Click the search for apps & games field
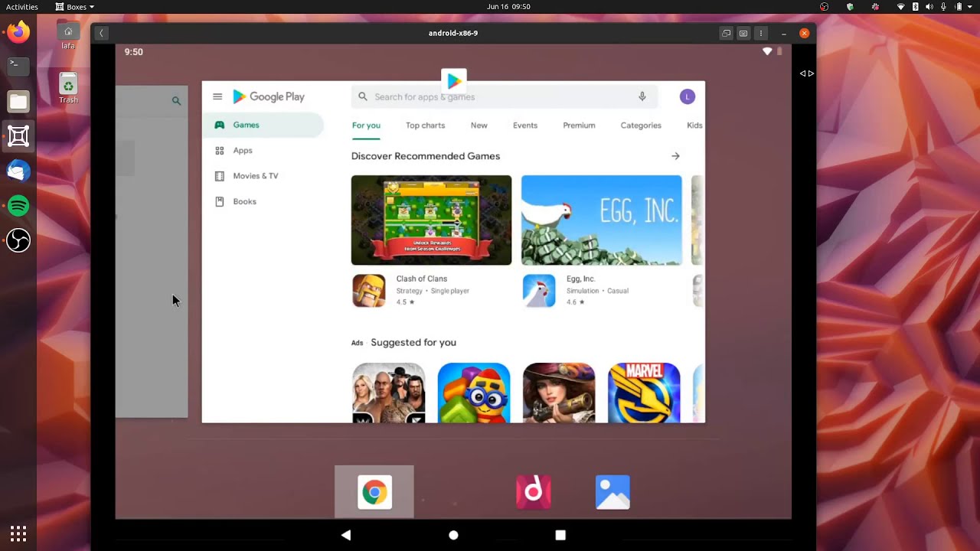 505,96
